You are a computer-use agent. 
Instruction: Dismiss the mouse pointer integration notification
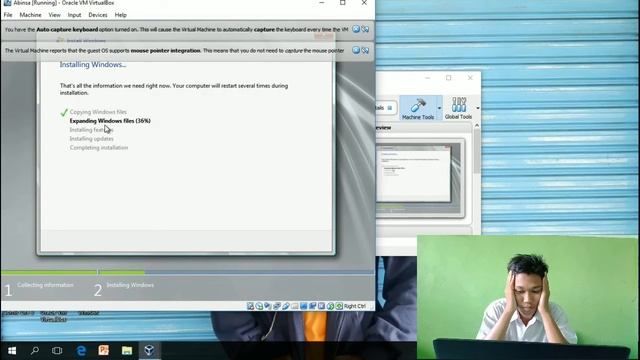(x=356, y=50)
